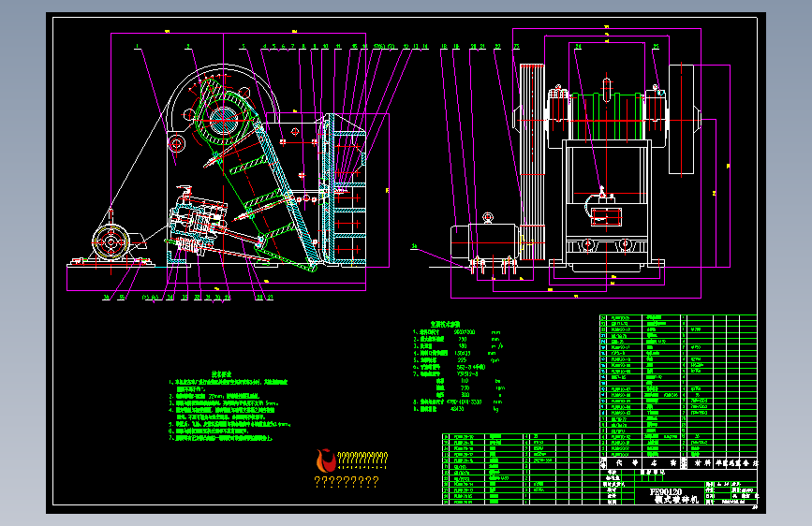Click part balloon number 11 in side view

coord(338,47)
